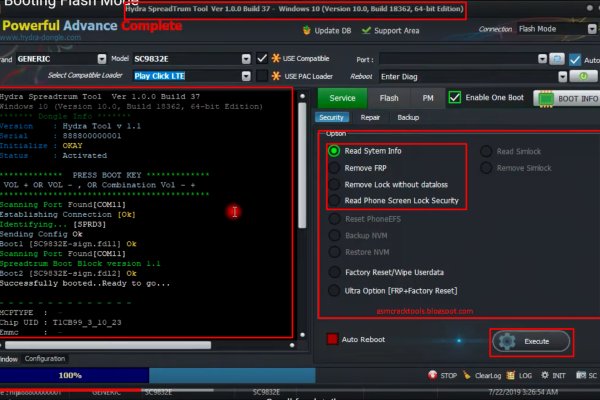Switch to the Flash tab
The height and width of the screenshot is (400, 600).
coord(388,98)
